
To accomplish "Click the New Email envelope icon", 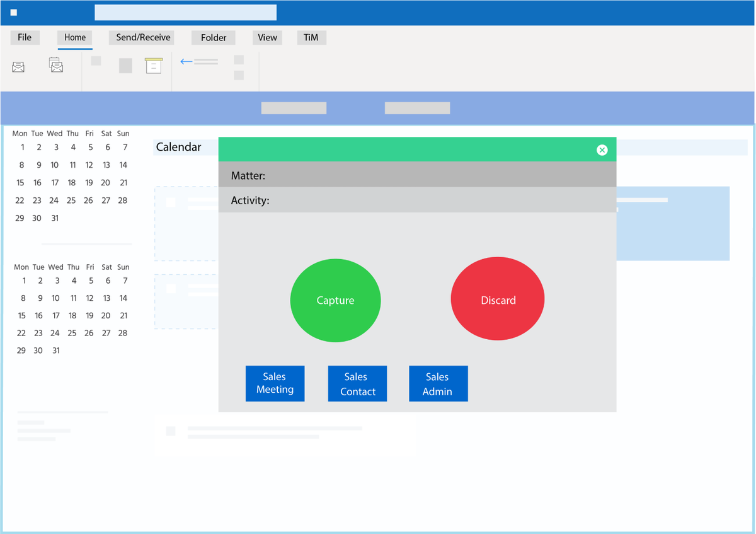I will click(18, 66).
